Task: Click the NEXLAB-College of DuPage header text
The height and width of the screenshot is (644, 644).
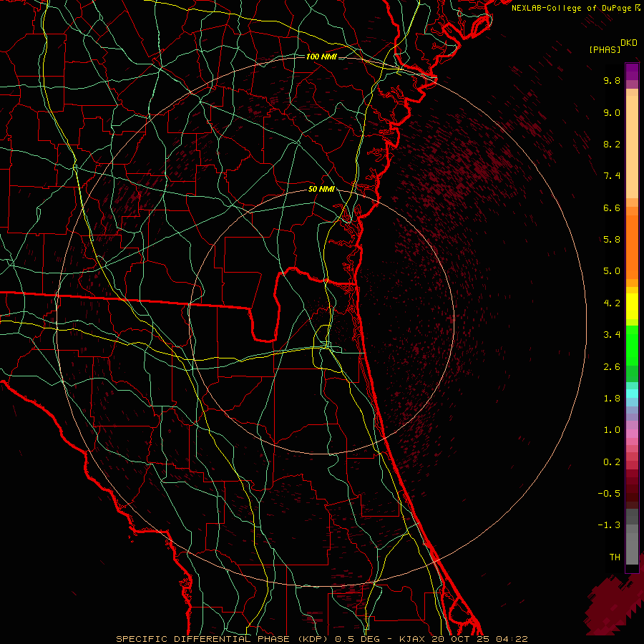Action: [x=572, y=8]
